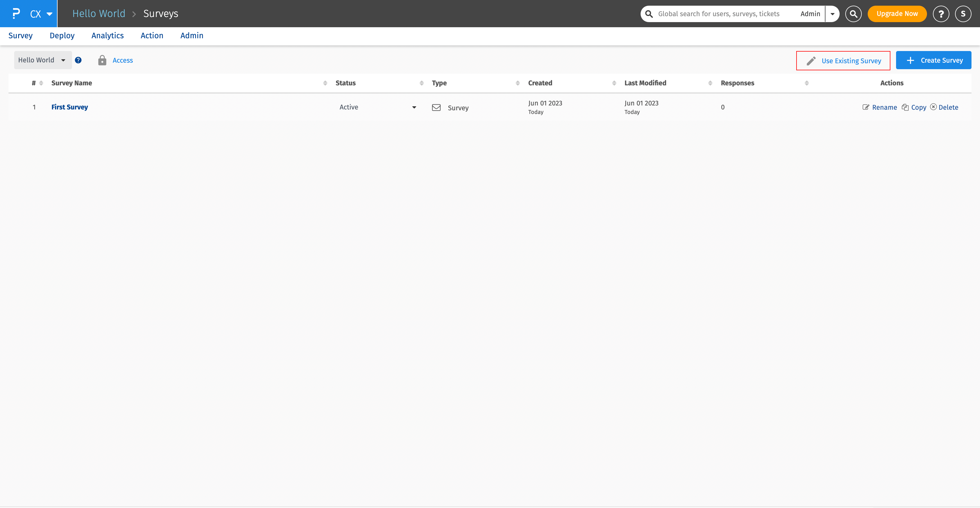Switch to the Analytics tab
The width and height of the screenshot is (980, 508).
tap(107, 35)
